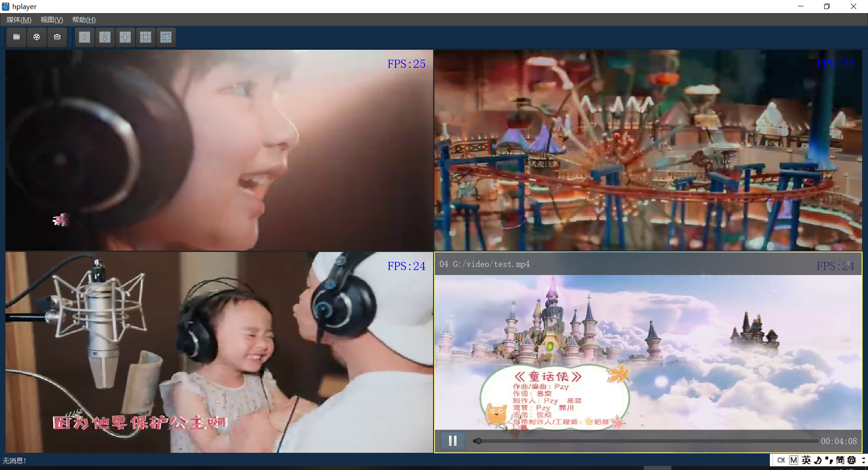Switch to single video layout
Screen dimensions: 868x470
pyautogui.click(x=85, y=37)
